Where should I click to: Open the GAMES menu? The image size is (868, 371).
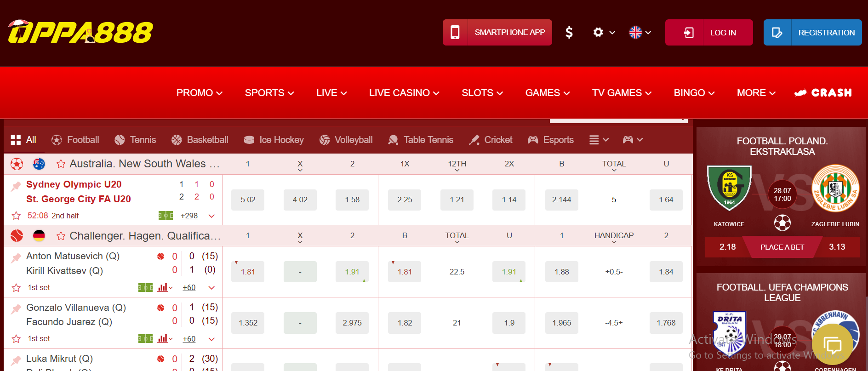pyautogui.click(x=548, y=93)
